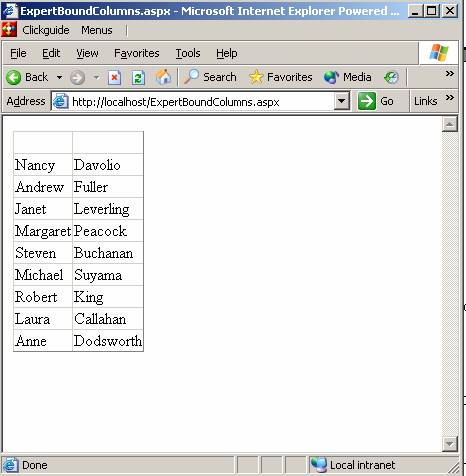Image resolution: width=466 pixels, height=476 pixels.
Task: Click the red Clickguide icon
Action: (x=9, y=30)
